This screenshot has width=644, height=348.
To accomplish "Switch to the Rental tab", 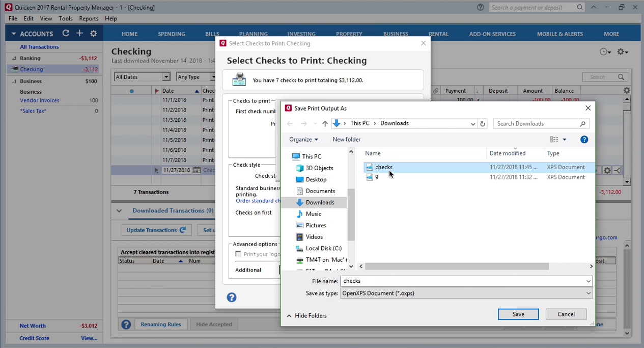I will coord(438,34).
